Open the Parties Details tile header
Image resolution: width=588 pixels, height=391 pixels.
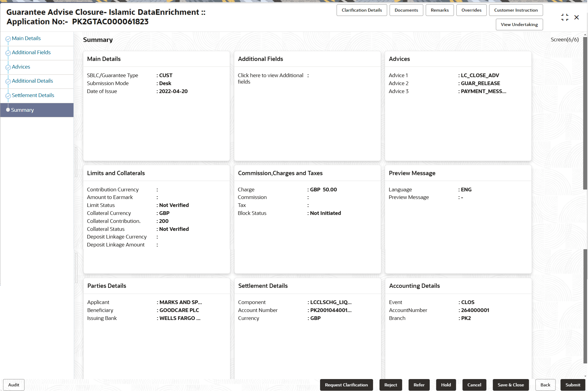[107, 286]
